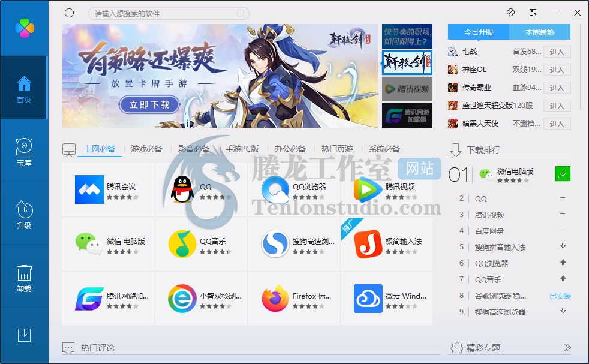Click 进入 button for 传奇霸业
The height and width of the screenshot is (364, 589).
[x=557, y=88]
